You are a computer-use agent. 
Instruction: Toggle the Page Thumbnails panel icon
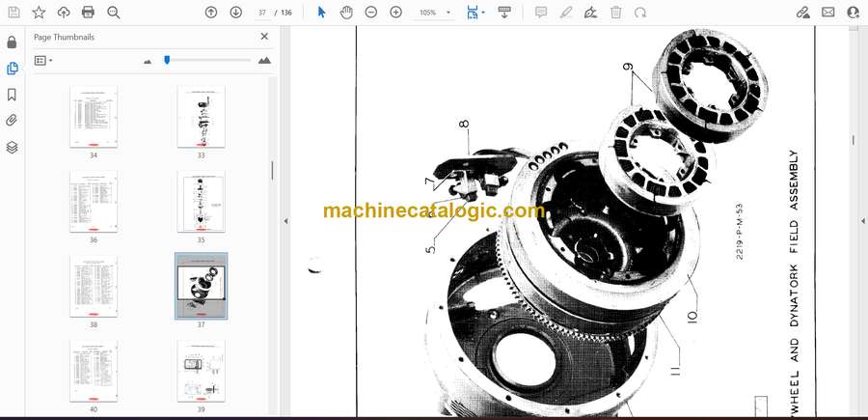pyautogui.click(x=12, y=69)
